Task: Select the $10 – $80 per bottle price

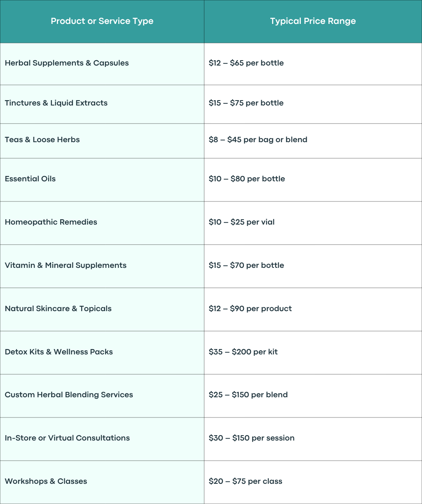Action: [247, 179]
